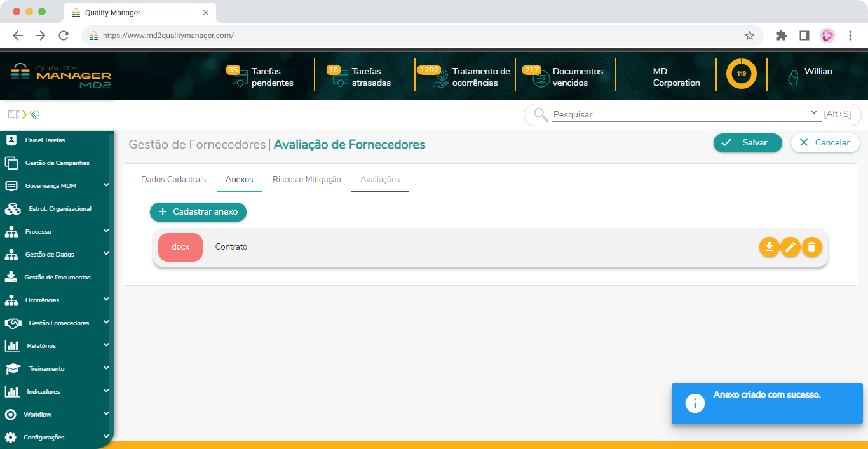Edit the Contrato attachment using pencil icon
Screen dimensions: 868x449
(x=790, y=247)
